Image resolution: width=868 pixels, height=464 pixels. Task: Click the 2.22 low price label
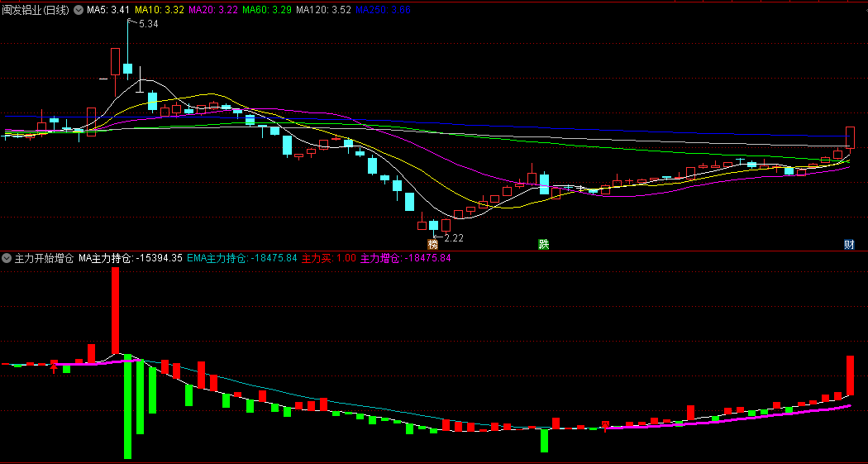pyautogui.click(x=454, y=238)
